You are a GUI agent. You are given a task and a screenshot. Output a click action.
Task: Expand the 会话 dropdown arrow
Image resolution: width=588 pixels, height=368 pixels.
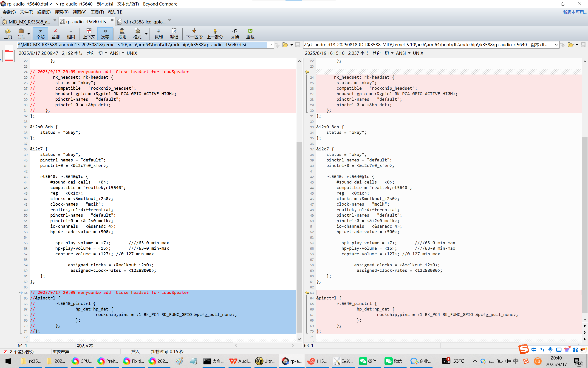pyautogui.click(x=29, y=34)
